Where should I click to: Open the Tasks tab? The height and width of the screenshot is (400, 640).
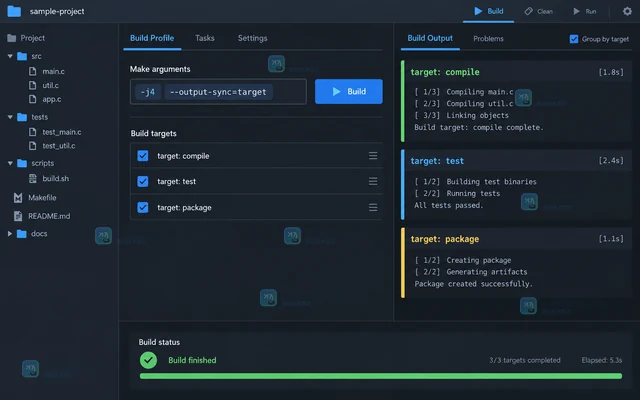pos(204,38)
